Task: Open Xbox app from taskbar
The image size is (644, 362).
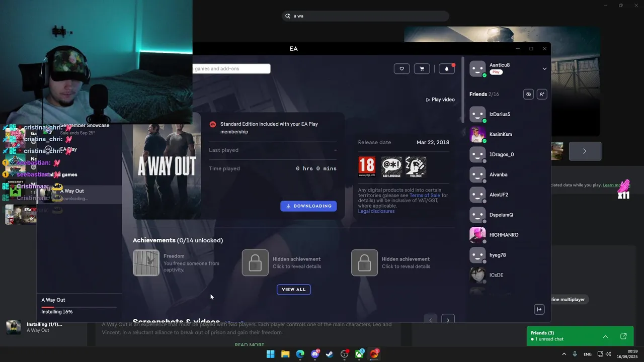Action: tap(360, 354)
